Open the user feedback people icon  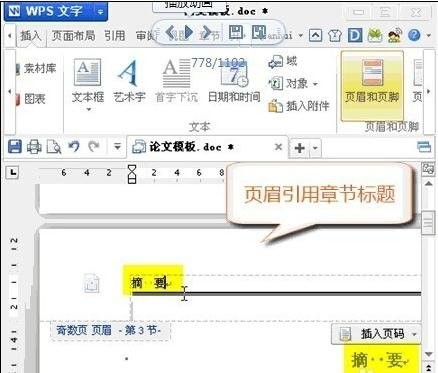395,35
